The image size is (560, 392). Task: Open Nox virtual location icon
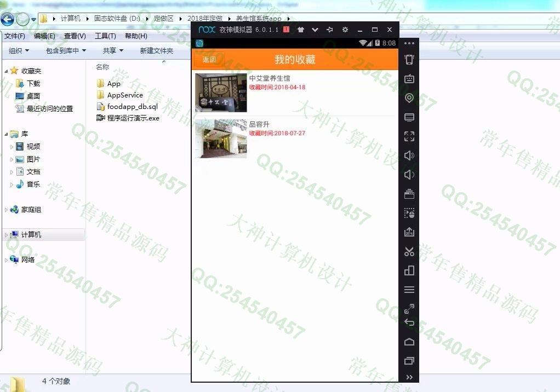point(409,98)
